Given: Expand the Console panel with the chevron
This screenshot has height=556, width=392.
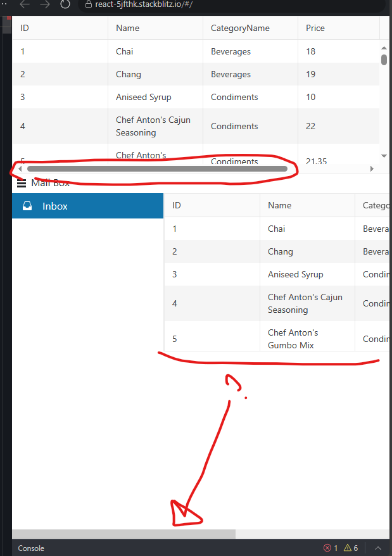Looking at the screenshot, I should point(378,548).
